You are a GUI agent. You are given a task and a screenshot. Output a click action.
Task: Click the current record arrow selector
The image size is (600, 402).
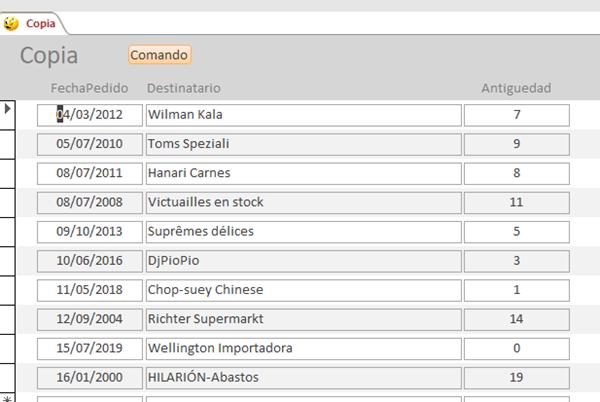tap(8, 108)
